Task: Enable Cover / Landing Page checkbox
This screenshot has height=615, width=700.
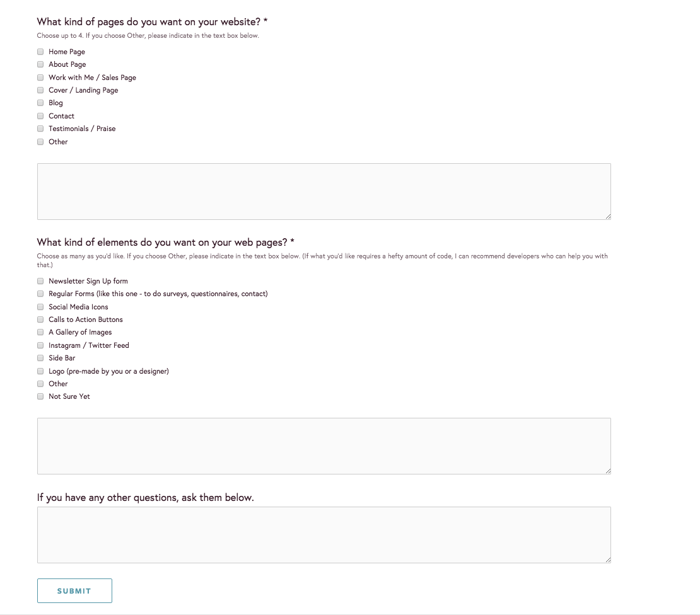Action: tap(40, 90)
